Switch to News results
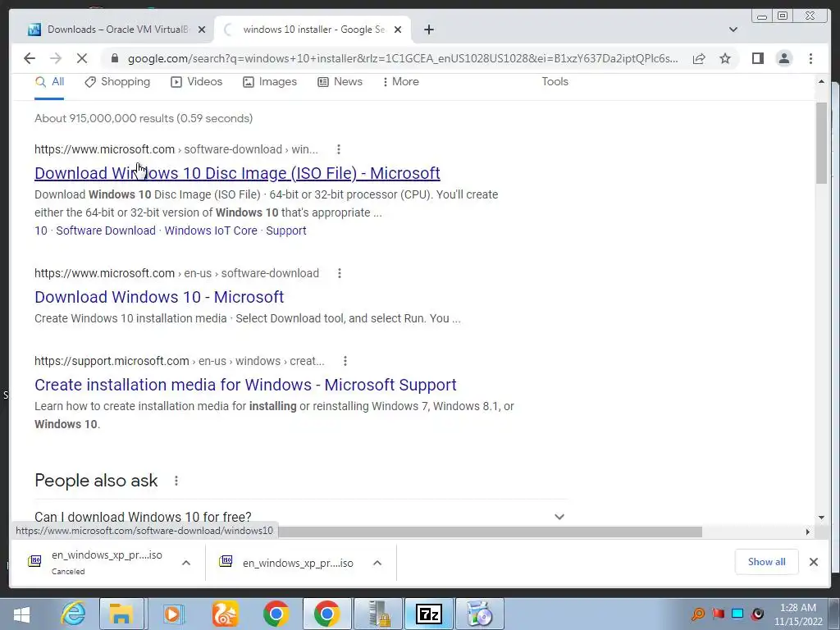Image resolution: width=840 pixels, height=630 pixels. coord(340,82)
